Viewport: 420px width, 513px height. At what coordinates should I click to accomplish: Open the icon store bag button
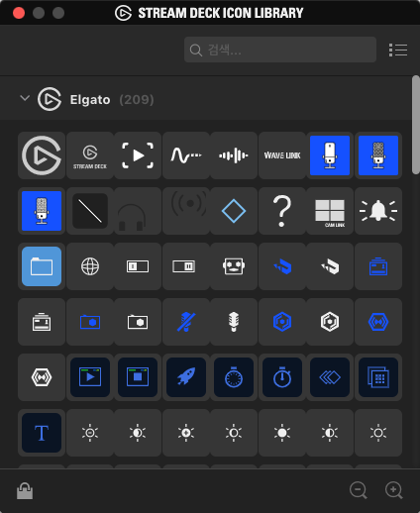click(25, 491)
